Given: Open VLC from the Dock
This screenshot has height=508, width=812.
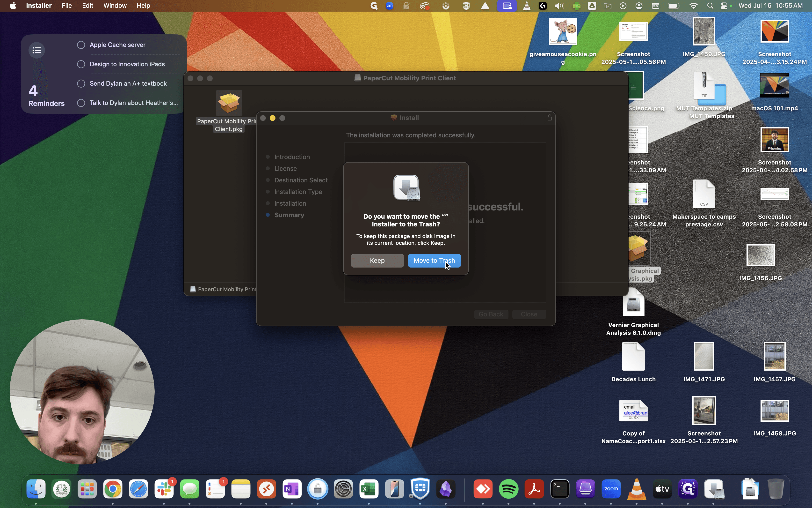Looking at the screenshot, I should click(637, 489).
